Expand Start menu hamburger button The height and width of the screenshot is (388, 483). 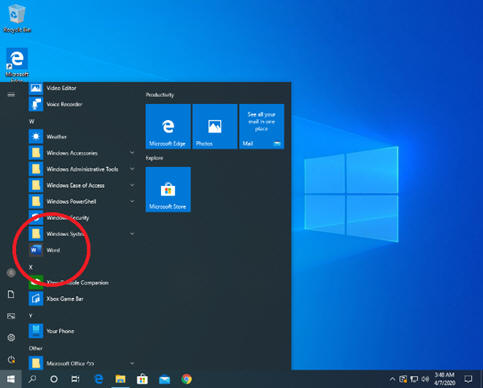click(11, 94)
